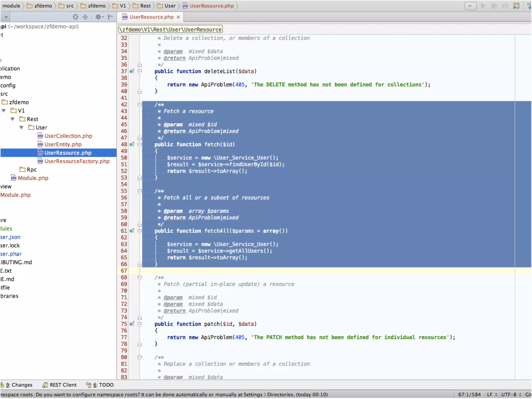Collapse the V1 folder in the project tree
The image size is (532, 399).
[4, 111]
